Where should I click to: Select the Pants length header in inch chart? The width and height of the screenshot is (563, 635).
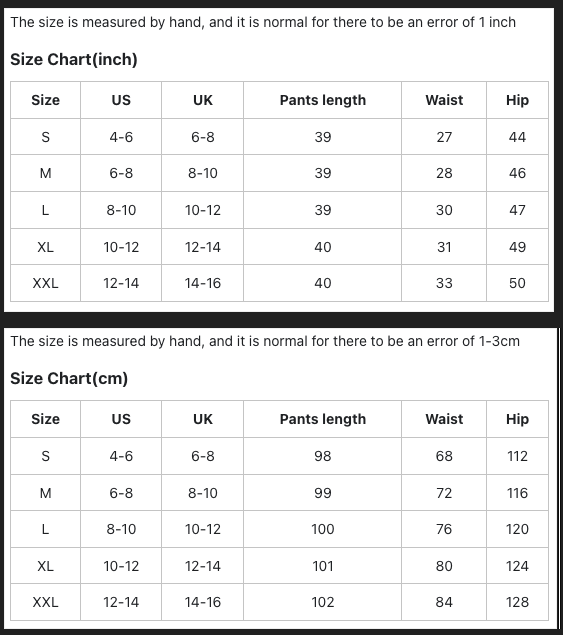[323, 100]
